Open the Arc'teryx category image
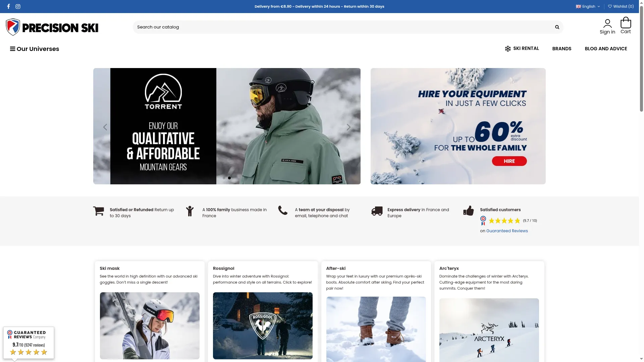 [x=489, y=330]
